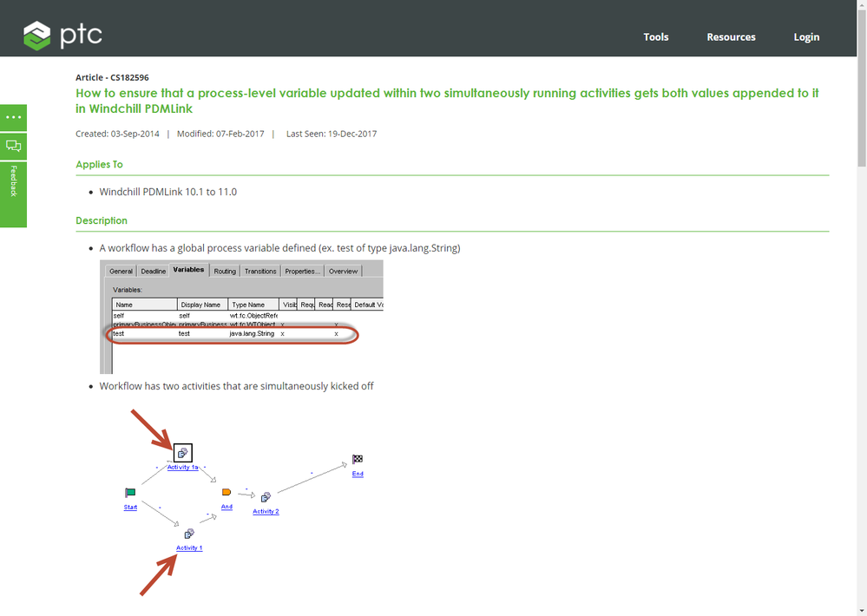Click the Activity 2 label
867x616 pixels.
(266, 512)
